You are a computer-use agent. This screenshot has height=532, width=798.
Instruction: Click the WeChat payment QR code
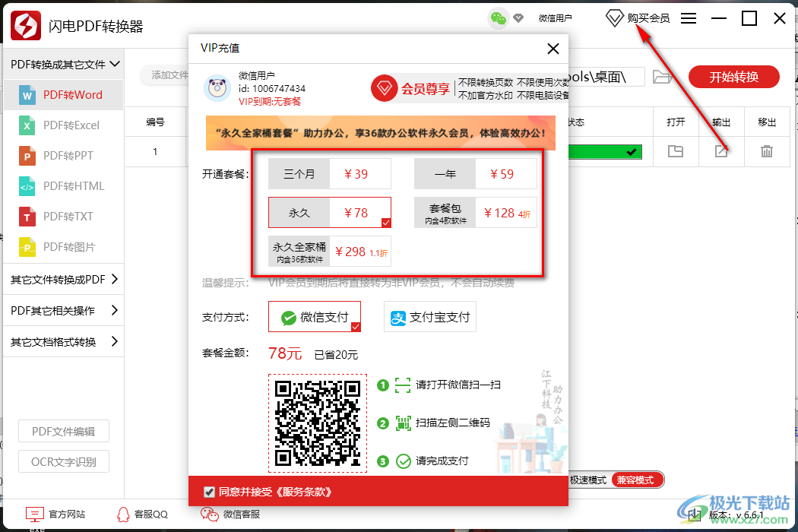tap(318, 423)
